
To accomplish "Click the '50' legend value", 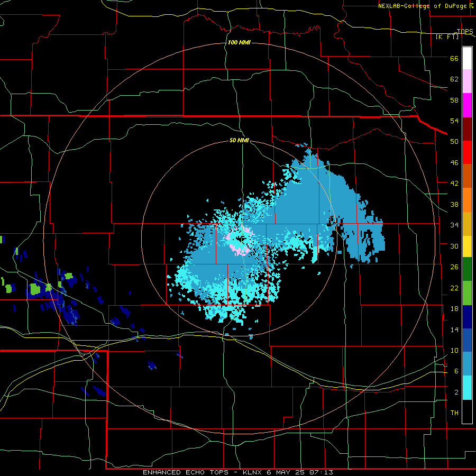I will (x=454, y=141).
